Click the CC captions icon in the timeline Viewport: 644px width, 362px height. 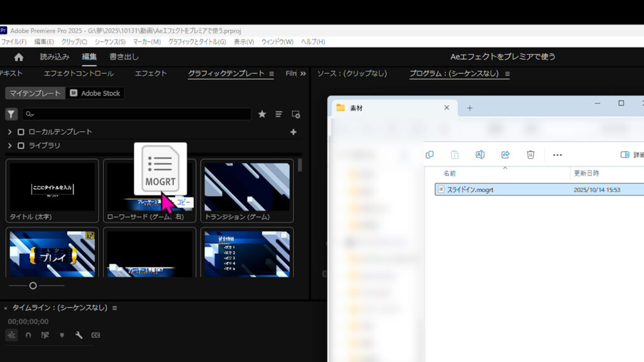tap(96, 336)
